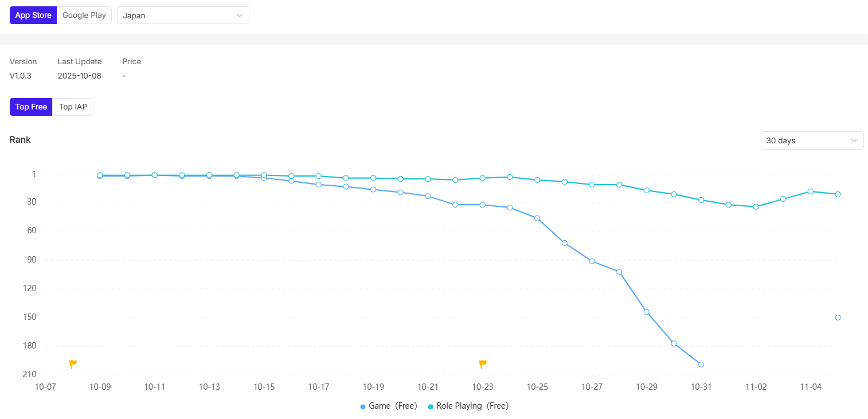Click the Game (Free) point on 10-29
The image size is (868, 419).
(x=647, y=312)
